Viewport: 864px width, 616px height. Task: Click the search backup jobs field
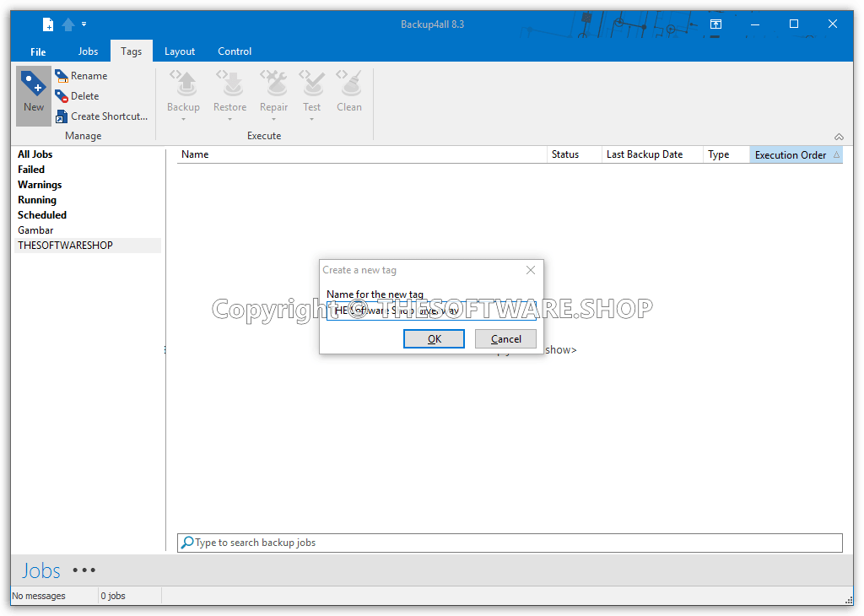click(x=510, y=543)
